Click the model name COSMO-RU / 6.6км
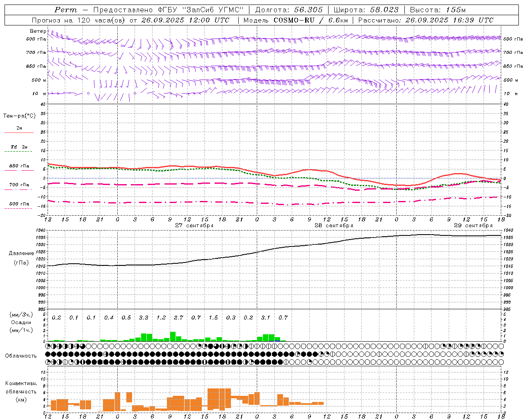 310,20
